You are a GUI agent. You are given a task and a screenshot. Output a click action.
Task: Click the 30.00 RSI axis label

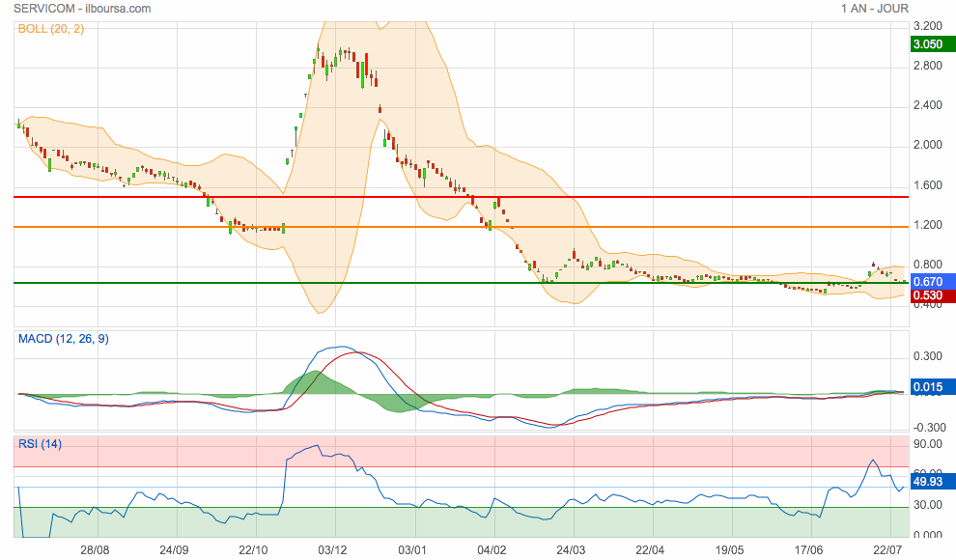(x=927, y=505)
